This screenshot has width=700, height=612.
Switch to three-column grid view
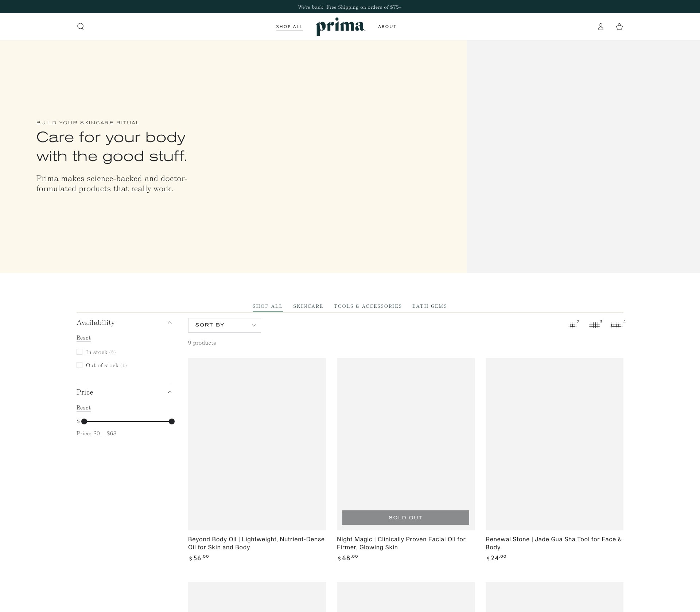point(595,325)
